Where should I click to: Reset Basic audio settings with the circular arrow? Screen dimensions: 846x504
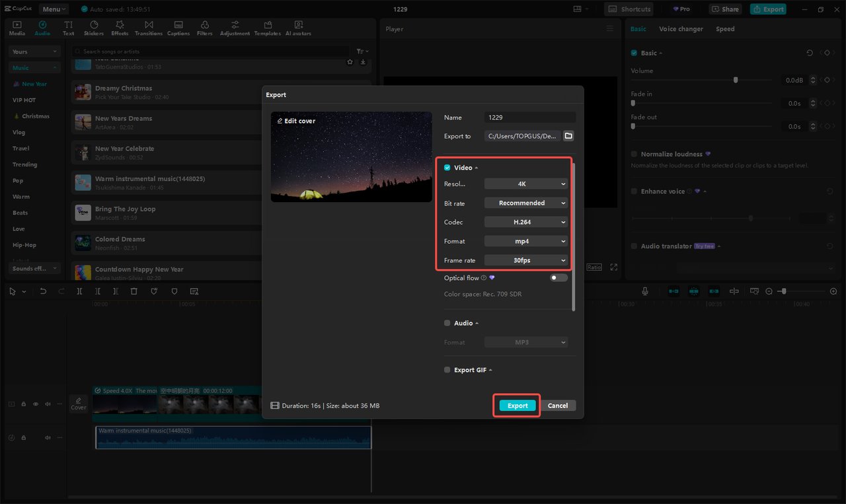[x=810, y=53]
